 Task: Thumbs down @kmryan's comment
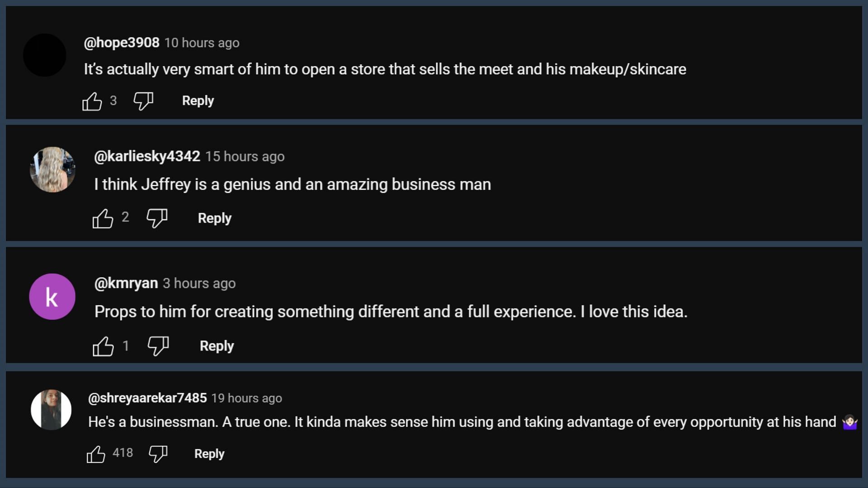coord(158,346)
